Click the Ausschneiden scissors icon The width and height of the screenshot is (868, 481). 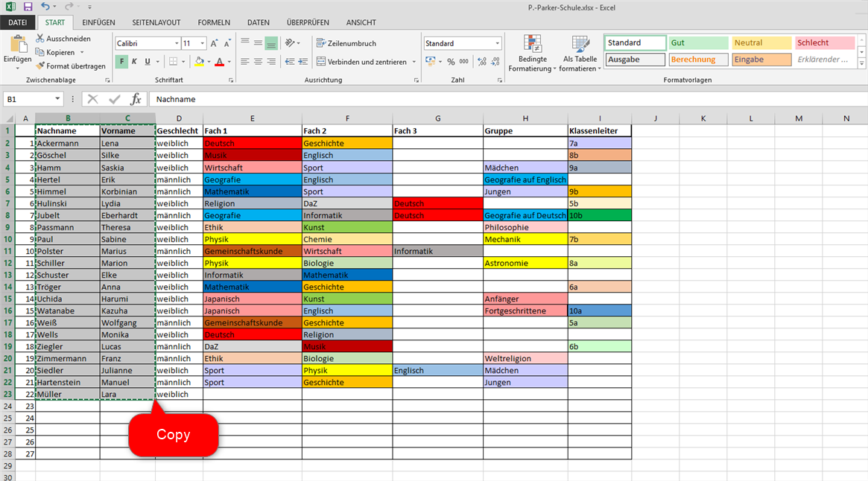(x=40, y=39)
